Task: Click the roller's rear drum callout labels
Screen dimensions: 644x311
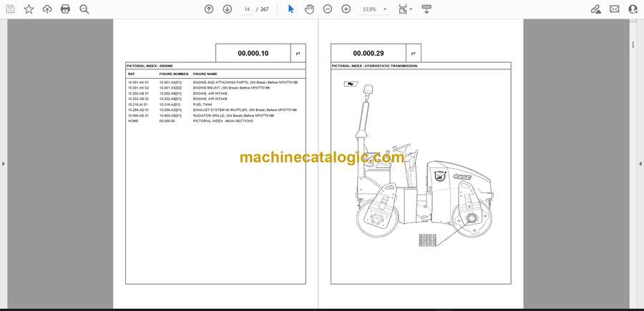Action: point(427,240)
